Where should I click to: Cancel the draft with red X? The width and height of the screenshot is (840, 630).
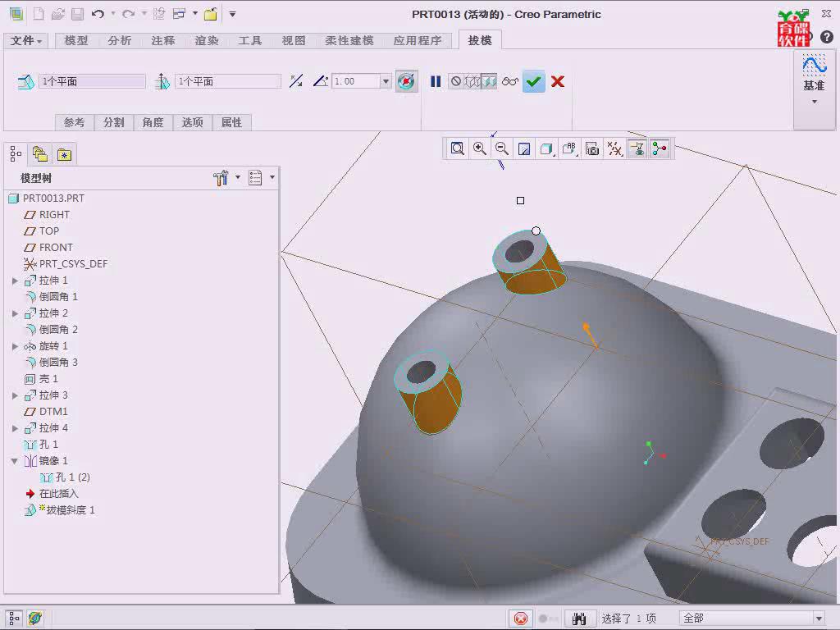click(x=558, y=81)
